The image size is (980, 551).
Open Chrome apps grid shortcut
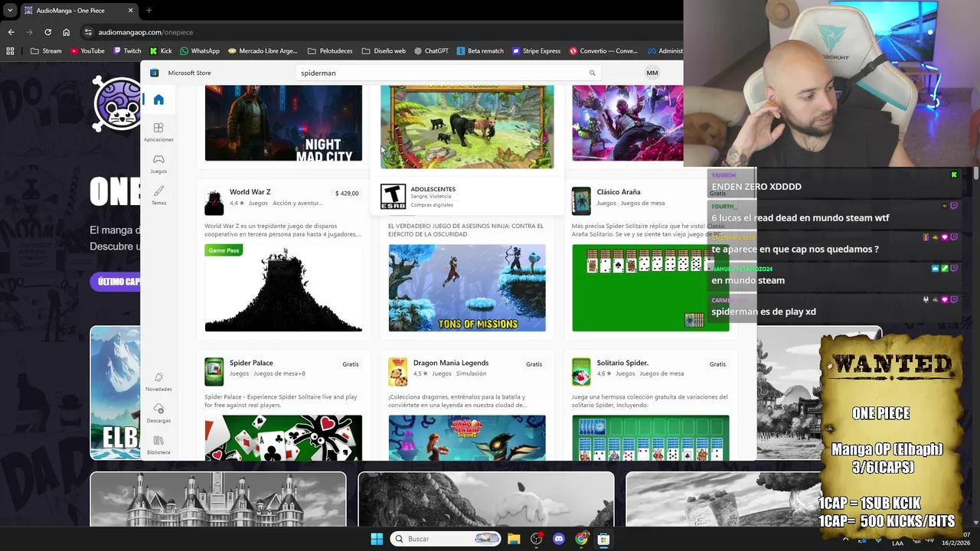tap(10, 51)
